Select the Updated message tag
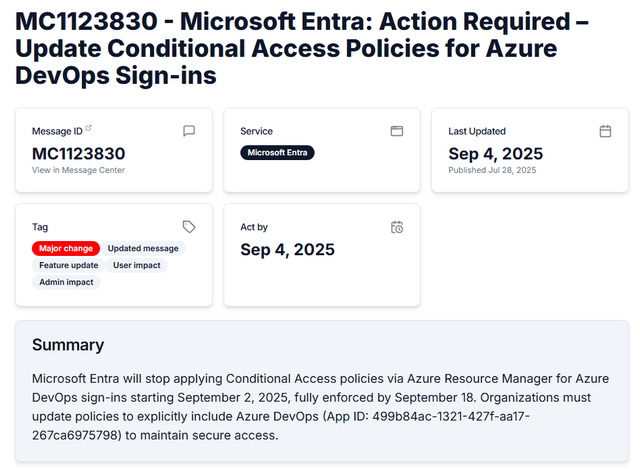Viewport: 640px width, 470px height. coord(143,249)
